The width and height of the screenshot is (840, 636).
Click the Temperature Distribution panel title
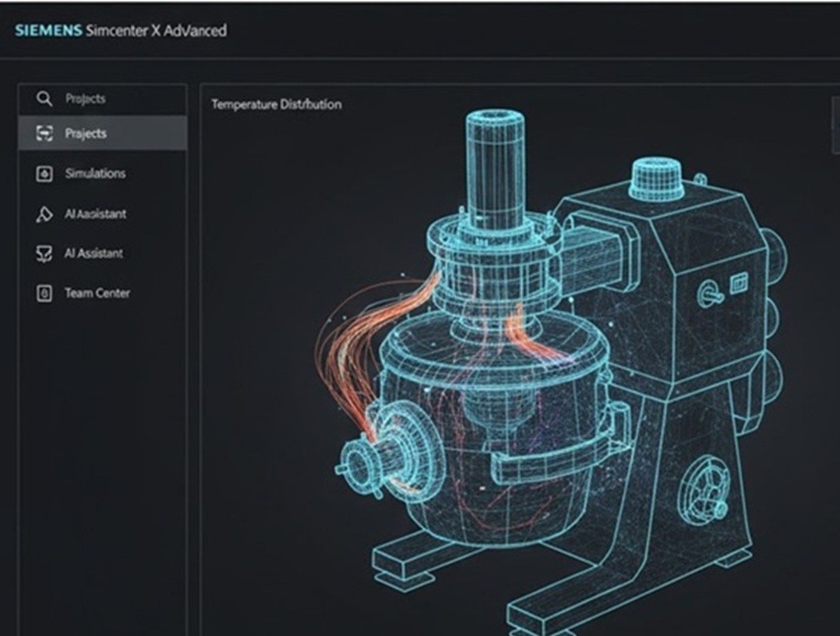click(276, 104)
